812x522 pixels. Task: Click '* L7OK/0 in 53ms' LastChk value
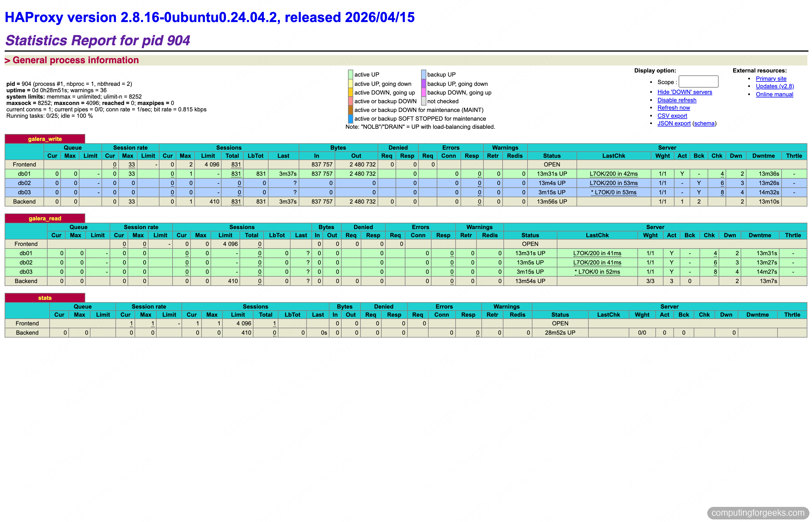click(613, 192)
